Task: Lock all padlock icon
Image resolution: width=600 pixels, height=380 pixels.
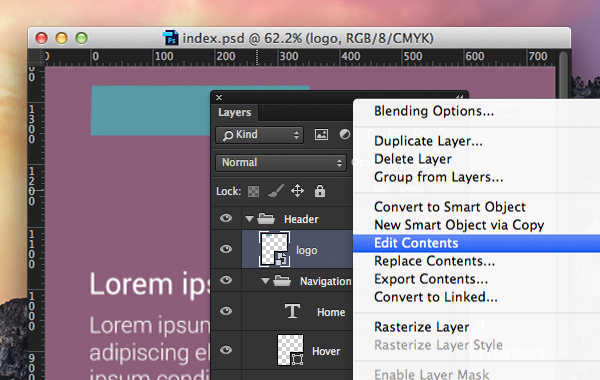Action: click(320, 191)
